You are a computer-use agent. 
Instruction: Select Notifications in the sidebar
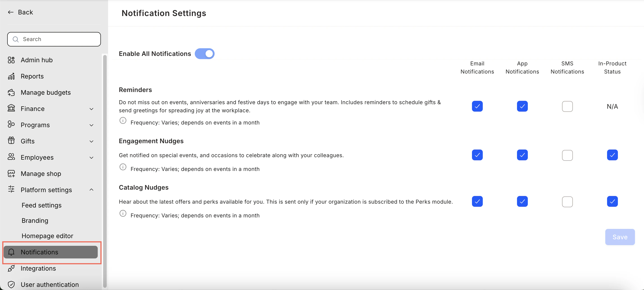click(51, 252)
